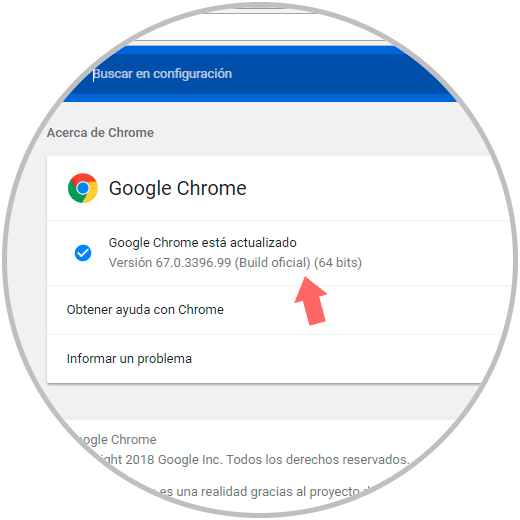This screenshot has width=520, height=520.
Task: Click the Google Chrome logo icon
Action: [83, 188]
